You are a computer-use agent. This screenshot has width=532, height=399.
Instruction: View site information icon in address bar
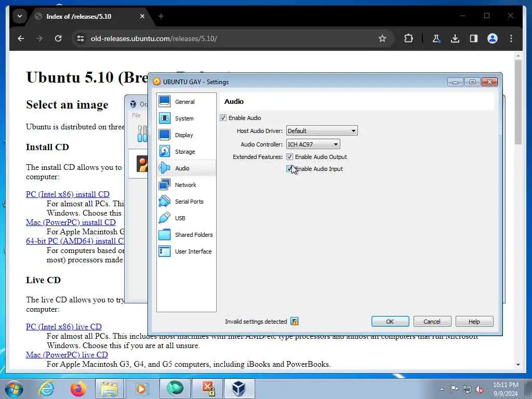(x=81, y=38)
